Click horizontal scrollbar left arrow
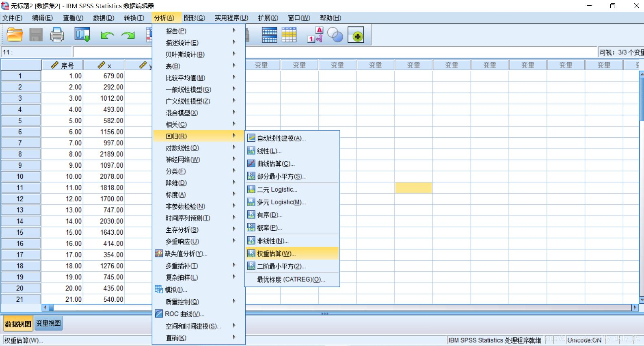The image size is (644, 346). 45,307
